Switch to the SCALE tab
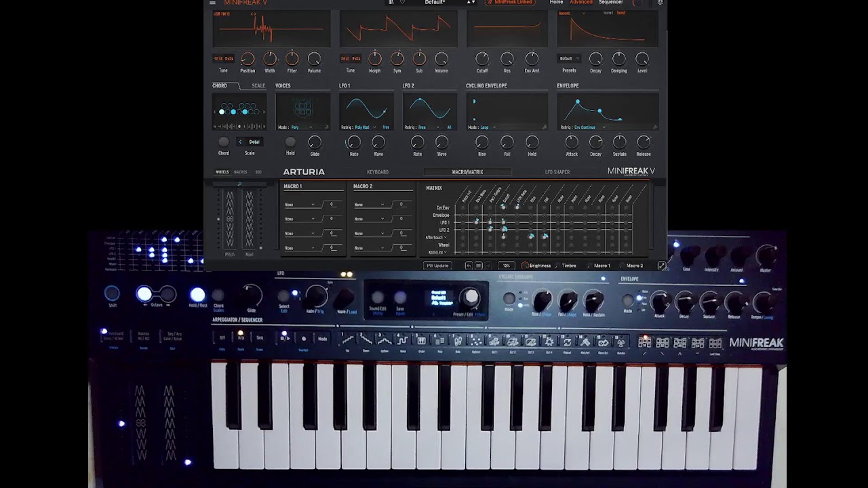Viewport: 868px width, 488px height. coord(258,85)
